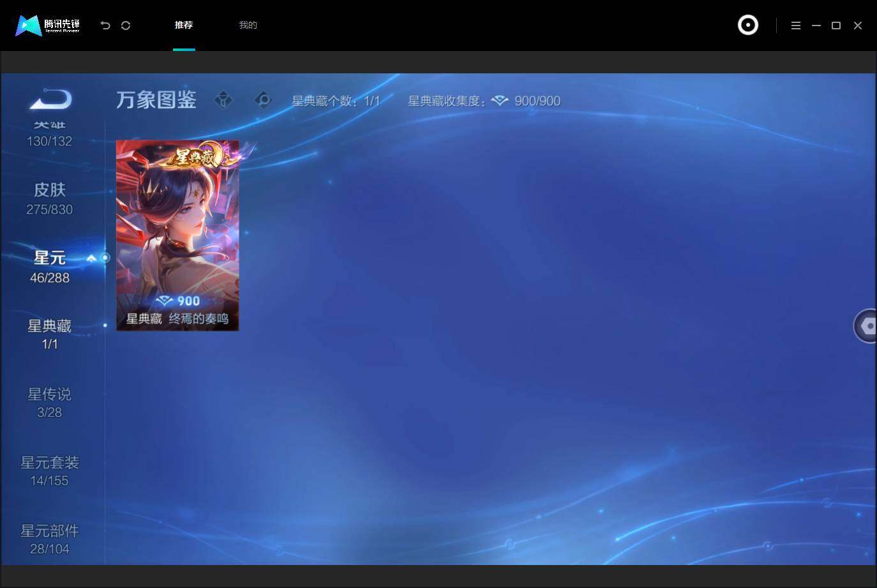This screenshot has width=877, height=588.
Task: Select the 英雄 130/132 category
Action: click(50, 133)
